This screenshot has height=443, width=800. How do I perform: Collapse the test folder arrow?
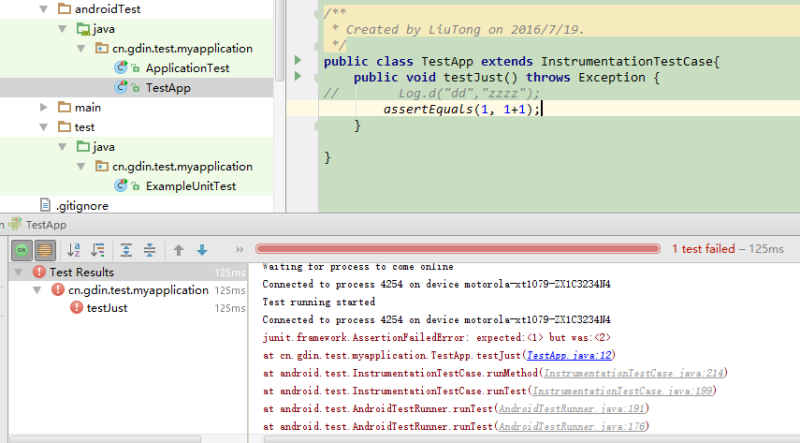click(x=44, y=127)
